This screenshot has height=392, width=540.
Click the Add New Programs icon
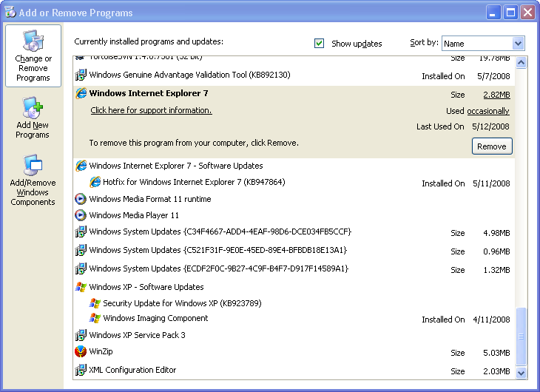(33, 107)
